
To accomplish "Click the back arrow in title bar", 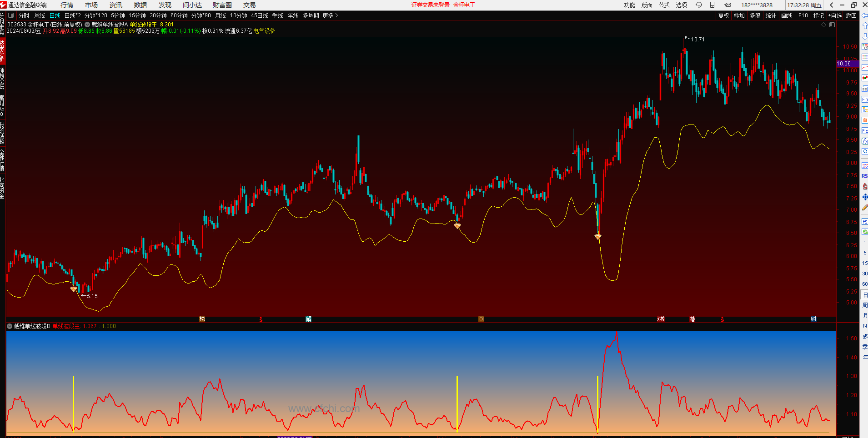I will pos(832,5).
